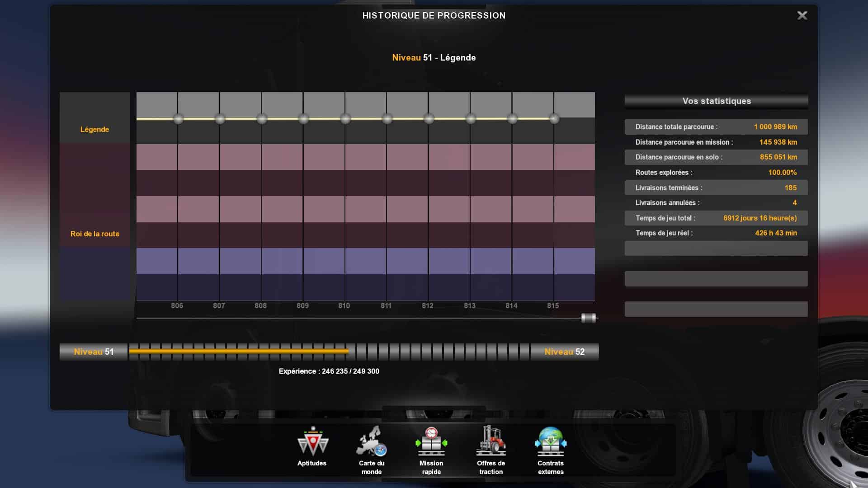Click the graph marker for 812
The image size is (868, 488).
click(429, 119)
